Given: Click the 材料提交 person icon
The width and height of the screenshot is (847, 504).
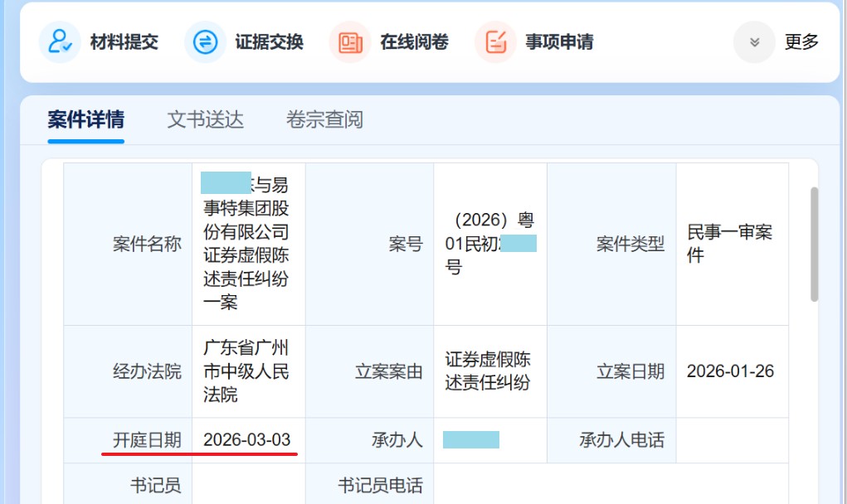Looking at the screenshot, I should [x=60, y=41].
